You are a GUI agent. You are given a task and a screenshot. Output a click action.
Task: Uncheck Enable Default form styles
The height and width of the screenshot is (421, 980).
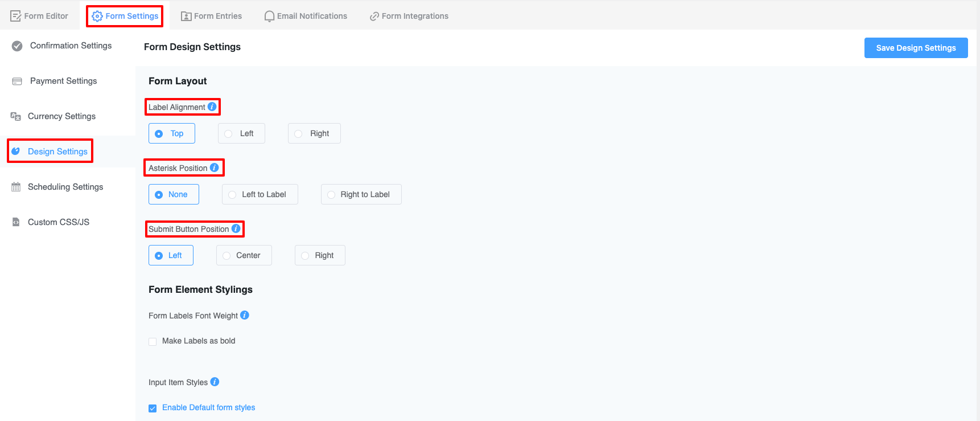tap(153, 408)
